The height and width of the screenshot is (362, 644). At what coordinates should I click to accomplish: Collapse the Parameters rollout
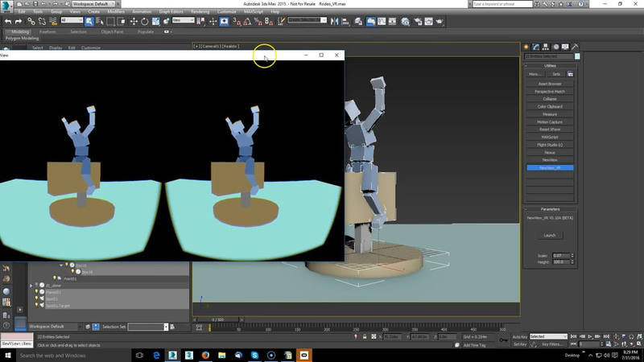coord(550,208)
